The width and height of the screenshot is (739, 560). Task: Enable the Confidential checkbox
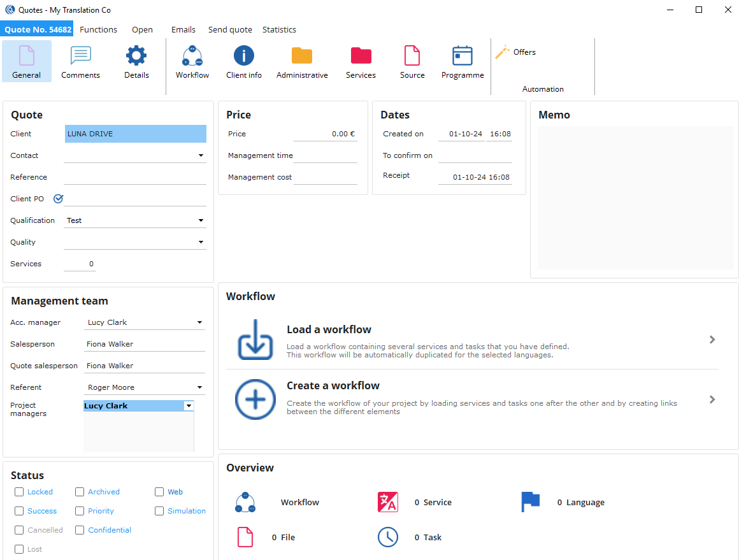point(80,530)
